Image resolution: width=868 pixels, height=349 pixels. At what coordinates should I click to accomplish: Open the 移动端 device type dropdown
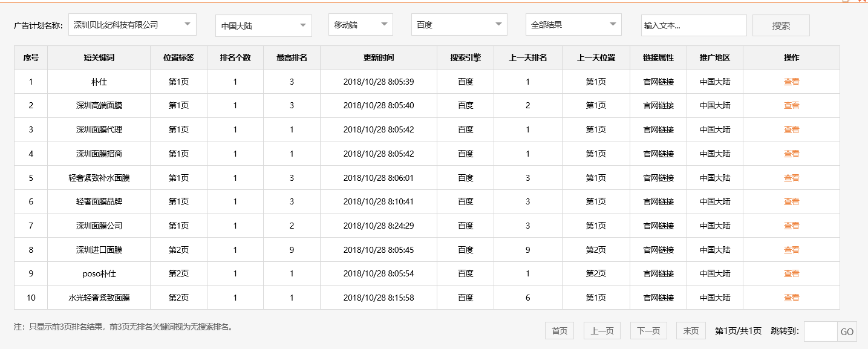[360, 25]
